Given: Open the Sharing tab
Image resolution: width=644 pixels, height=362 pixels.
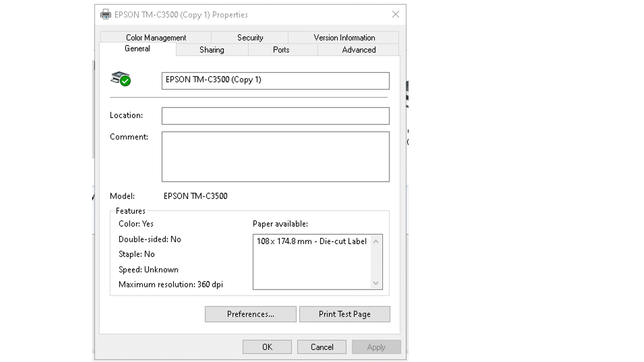Looking at the screenshot, I should (x=212, y=50).
